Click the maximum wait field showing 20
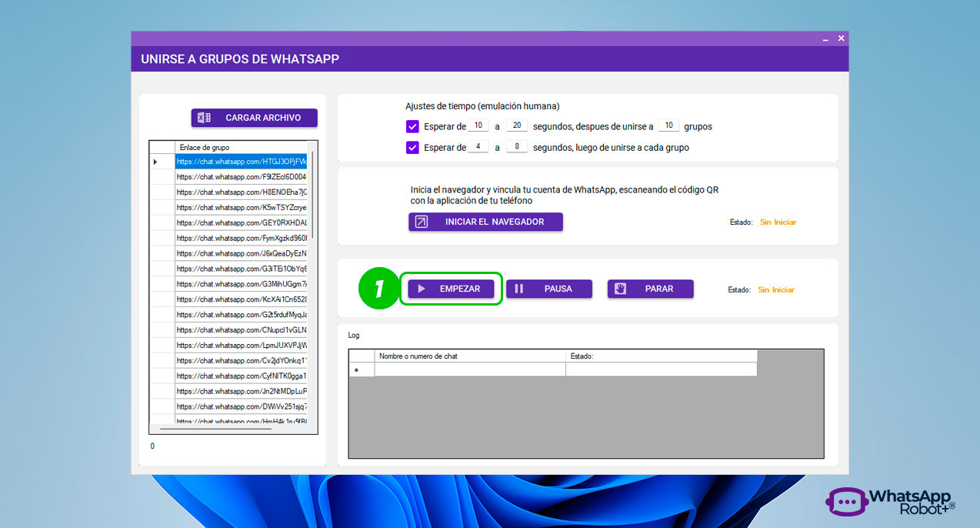Image resolution: width=980 pixels, height=528 pixels. pos(517,125)
